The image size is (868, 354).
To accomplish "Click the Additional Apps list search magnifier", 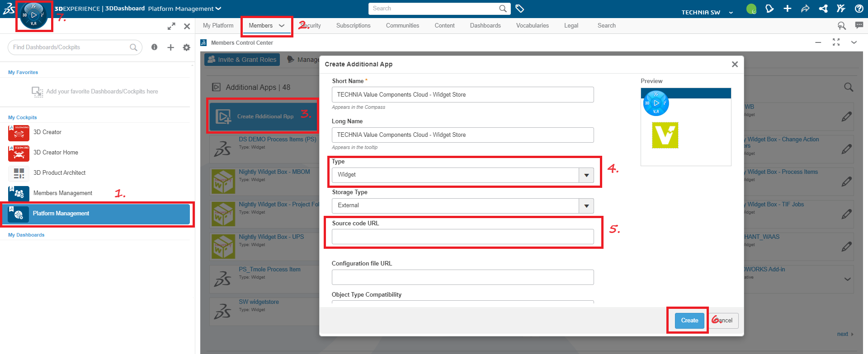I will point(849,87).
